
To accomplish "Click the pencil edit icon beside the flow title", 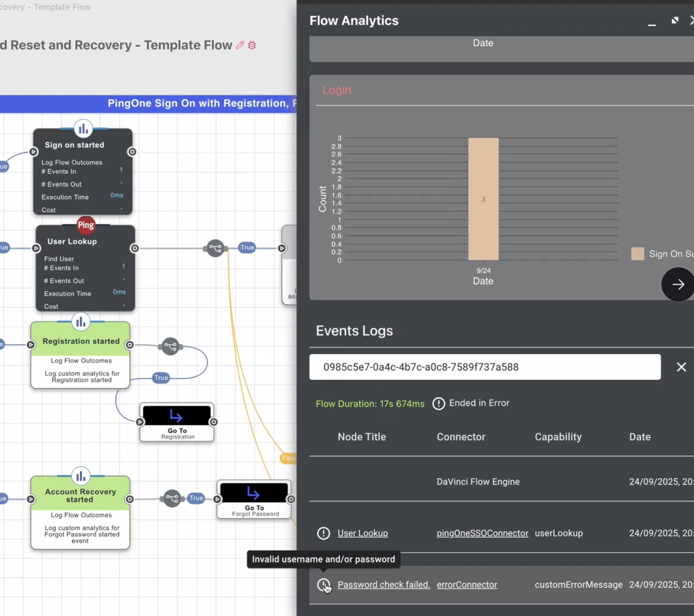I will (x=240, y=45).
